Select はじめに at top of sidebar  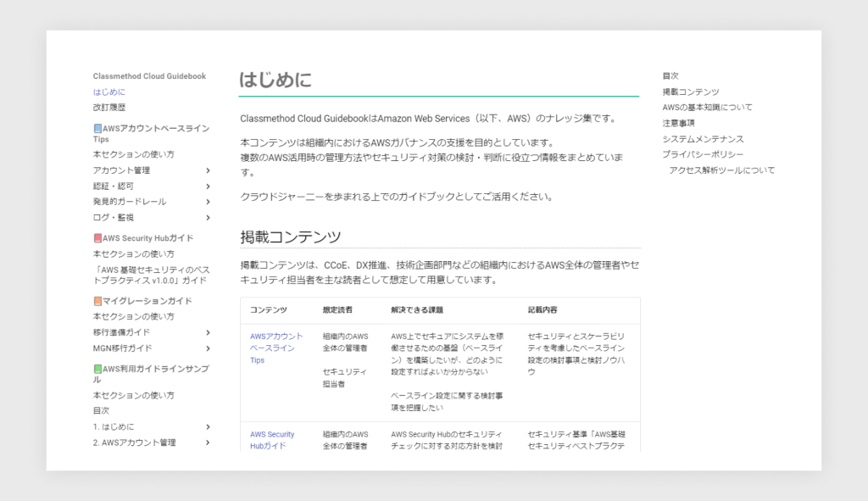click(x=109, y=92)
